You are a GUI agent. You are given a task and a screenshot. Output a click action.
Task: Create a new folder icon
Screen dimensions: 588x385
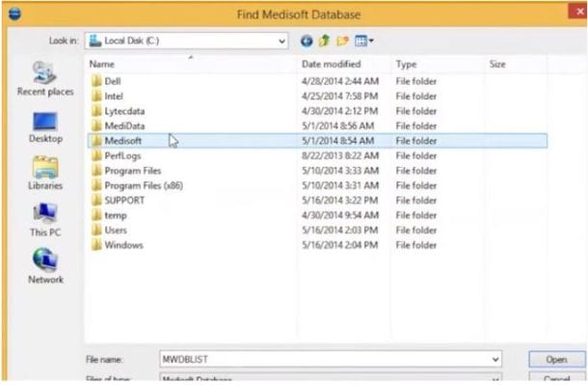click(343, 41)
